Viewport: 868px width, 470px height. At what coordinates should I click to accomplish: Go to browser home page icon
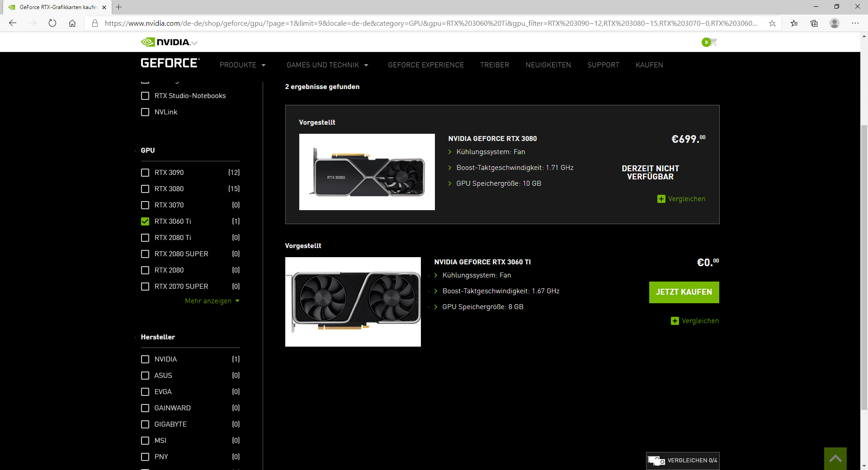(x=72, y=23)
